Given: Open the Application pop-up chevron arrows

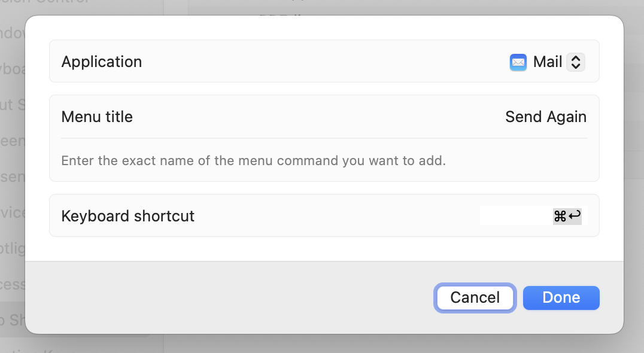Looking at the screenshot, I should click(575, 62).
